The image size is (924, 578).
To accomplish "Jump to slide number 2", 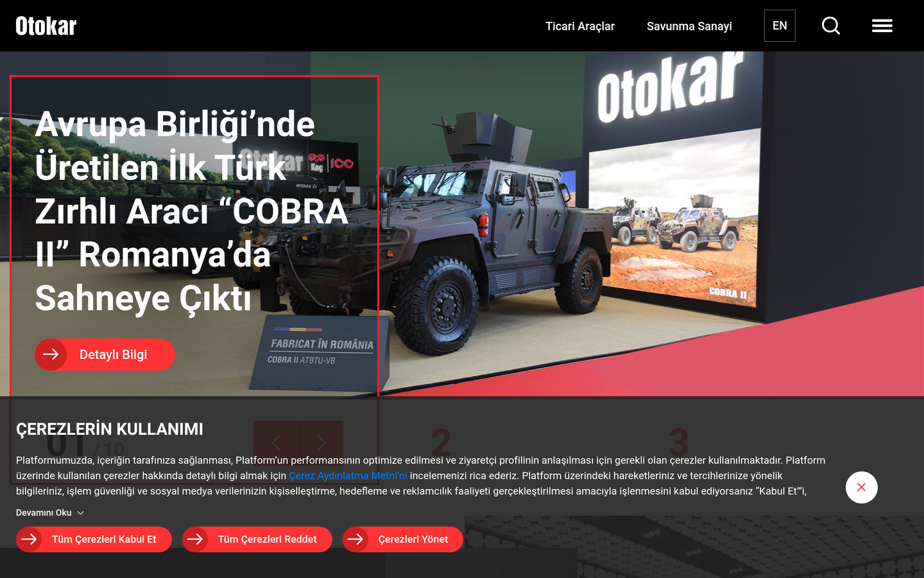I will (441, 442).
